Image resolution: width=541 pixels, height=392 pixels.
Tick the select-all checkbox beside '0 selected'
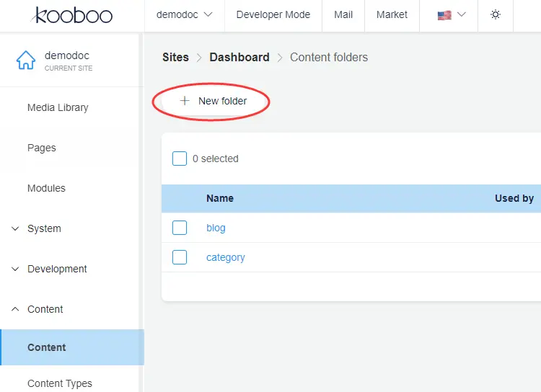[x=180, y=159]
